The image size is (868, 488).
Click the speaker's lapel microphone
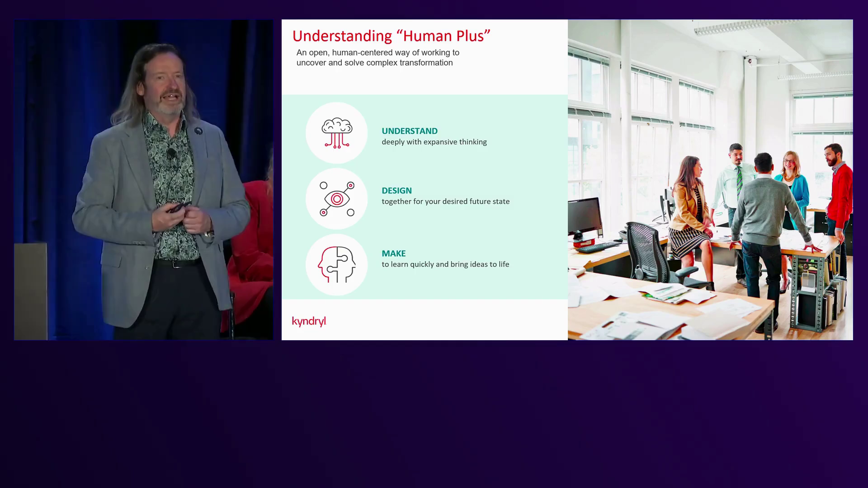171,153
